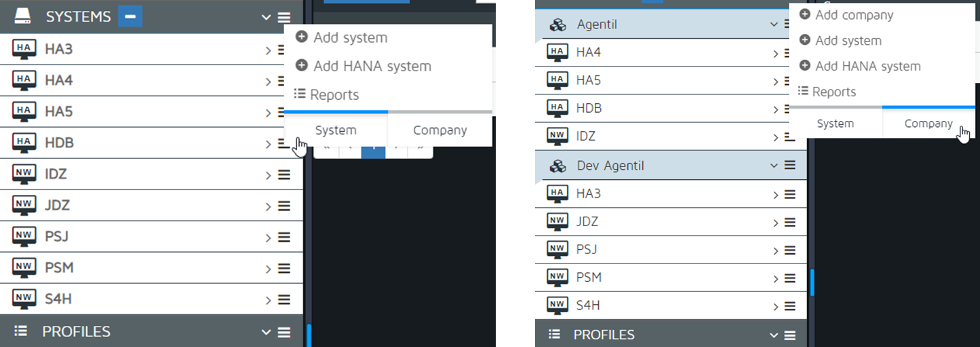Image resolution: width=980 pixels, height=347 pixels.
Task: Open the hamburger menu on SYSTEMS header
Action: point(284,17)
